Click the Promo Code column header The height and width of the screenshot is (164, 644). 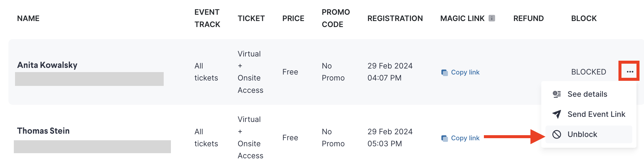(x=336, y=18)
